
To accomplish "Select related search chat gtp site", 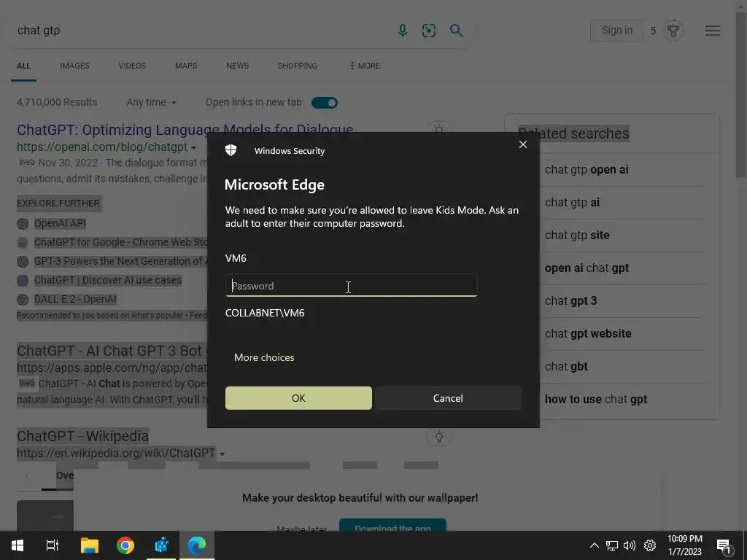I will pos(577,236).
